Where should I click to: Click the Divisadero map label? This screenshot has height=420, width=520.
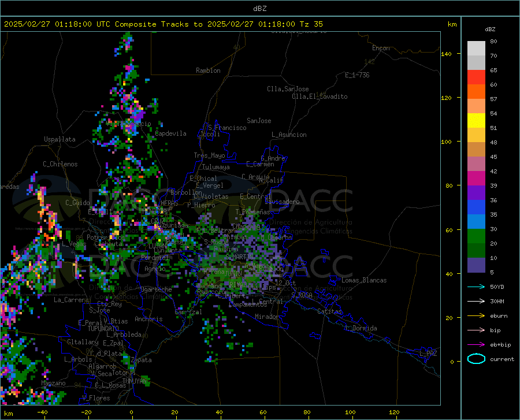click(282, 202)
